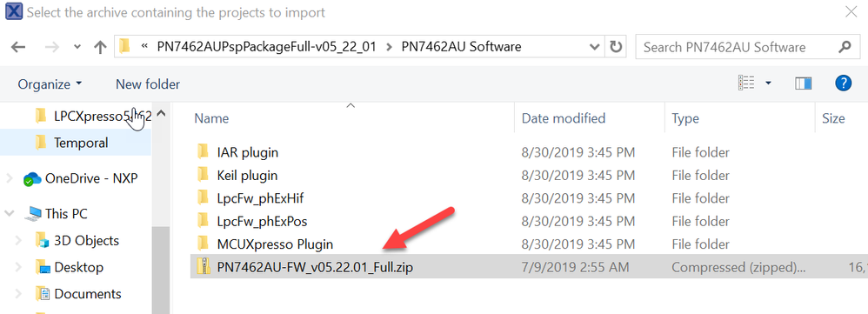Open the recent locations dropdown arrow
Image resolution: width=868 pixels, height=314 pixels.
pyautogui.click(x=77, y=47)
